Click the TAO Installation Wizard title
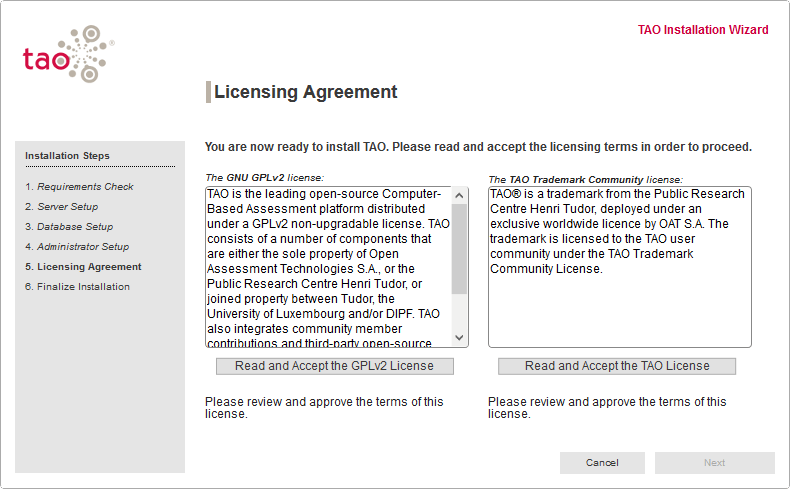This screenshot has width=790, height=489. [x=703, y=30]
